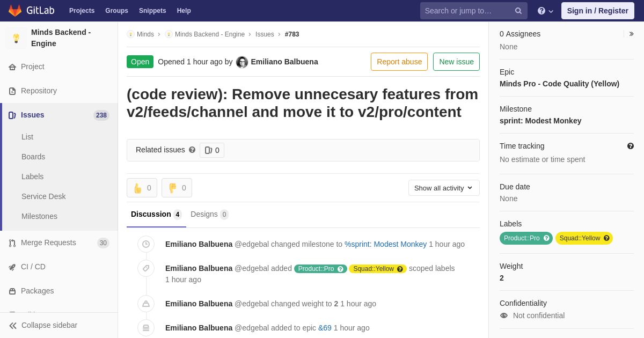Click the green Open status badge

pyautogui.click(x=140, y=62)
